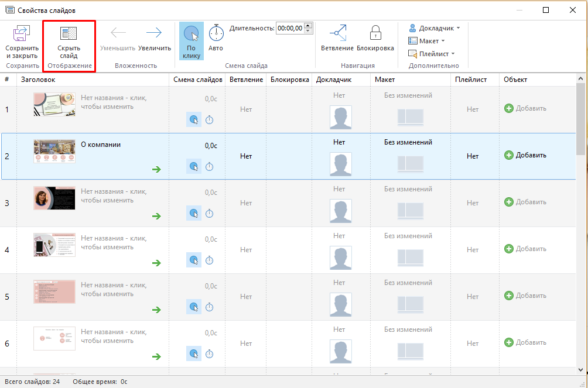Click slide 5 layout icon
The width and height of the screenshot is (588, 388).
coord(411,305)
